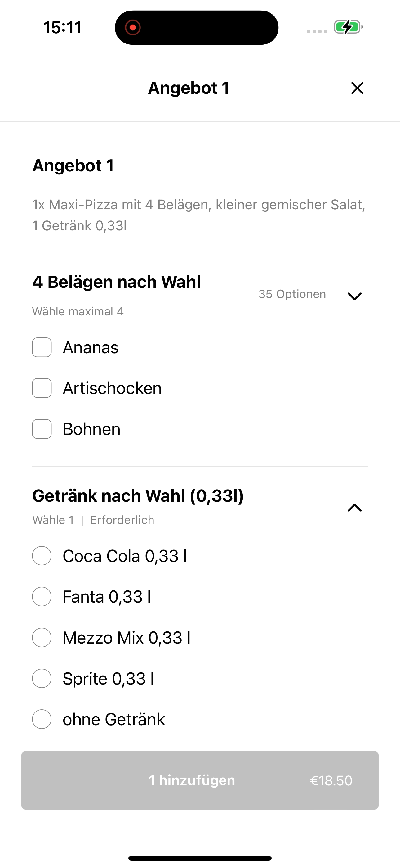This screenshot has width=400, height=868.
Task: Tap the red recording indicator icon
Action: [x=133, y=27]
